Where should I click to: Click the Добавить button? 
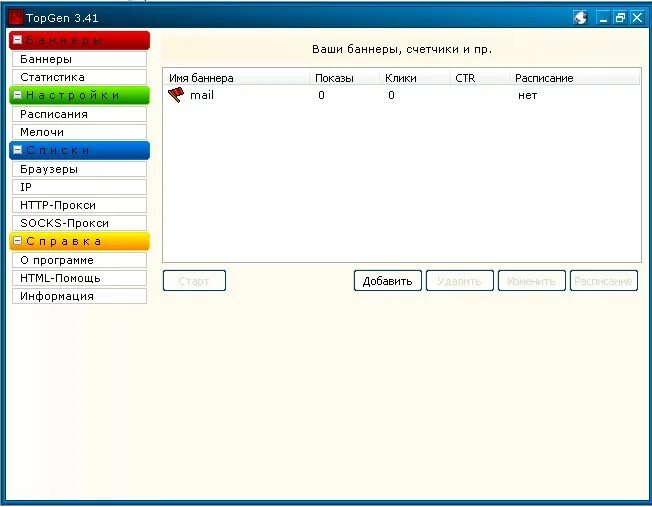pyautogui.click(x=388, y=281)
